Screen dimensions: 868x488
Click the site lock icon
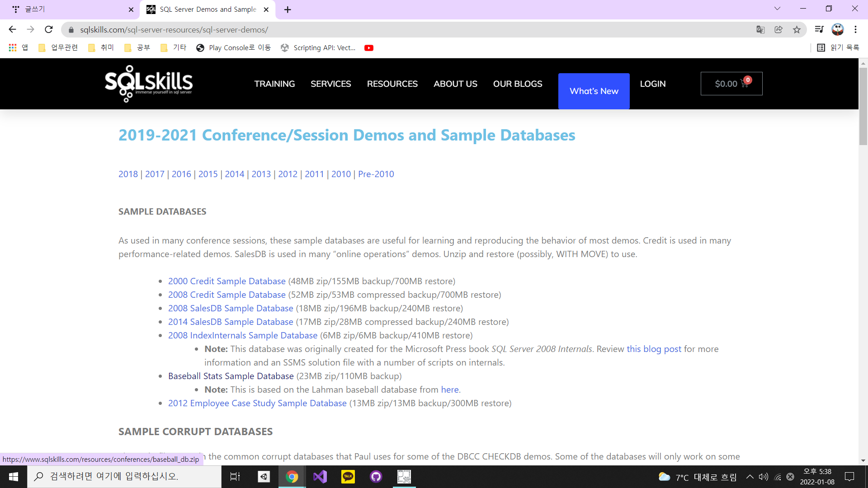click(71, 30)
